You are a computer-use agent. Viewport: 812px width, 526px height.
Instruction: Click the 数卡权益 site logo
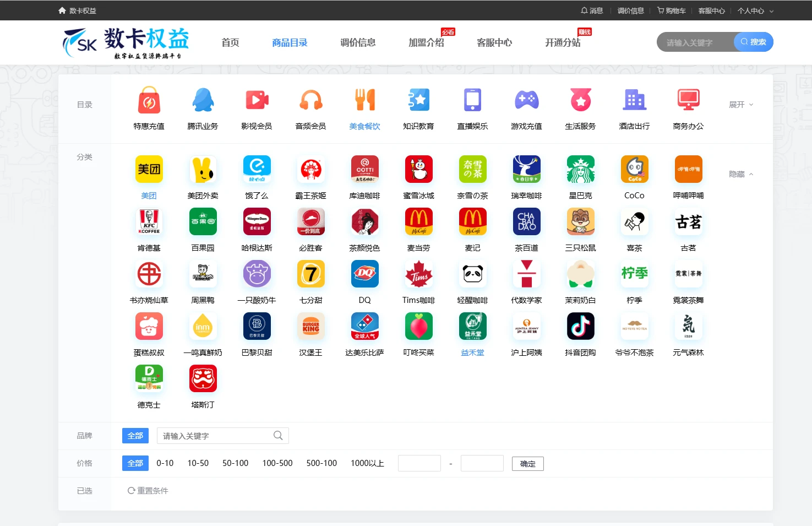pos(126,43)
